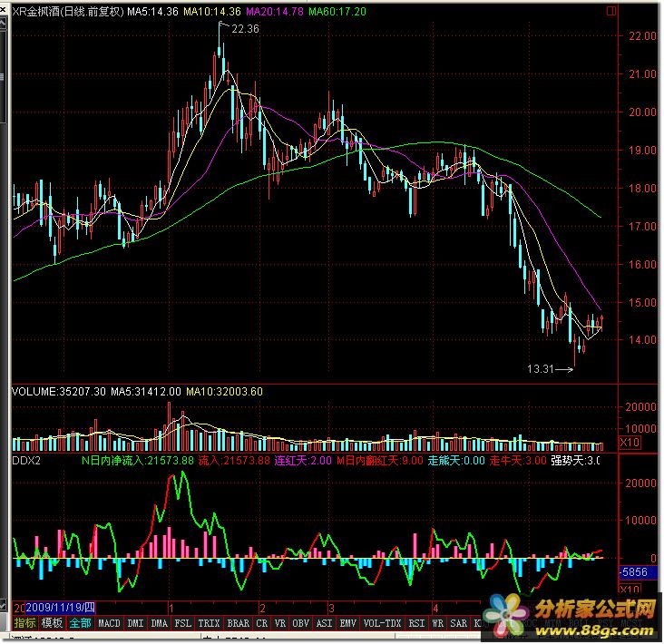
Task: Open the DMI indicator tab
Action: (135, 623)
